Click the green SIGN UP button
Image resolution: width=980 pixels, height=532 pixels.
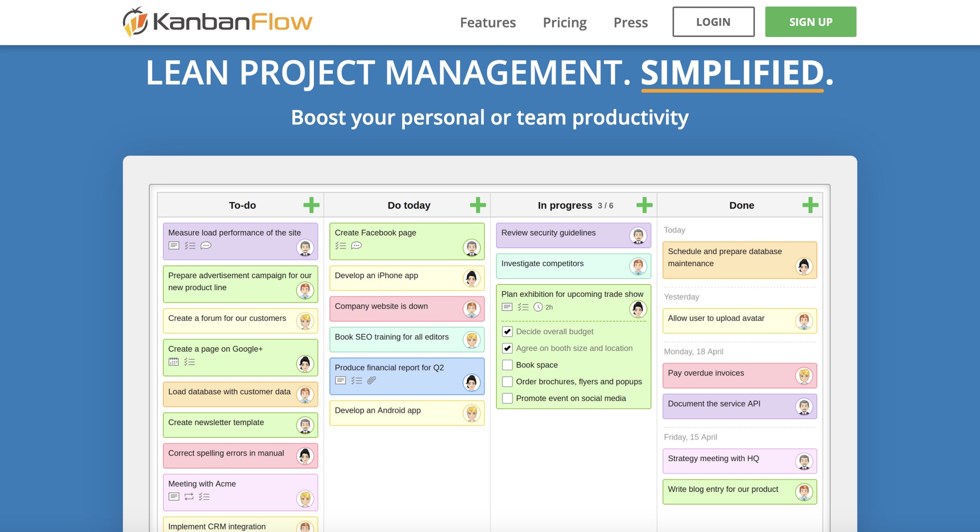[x=811, y=22]
